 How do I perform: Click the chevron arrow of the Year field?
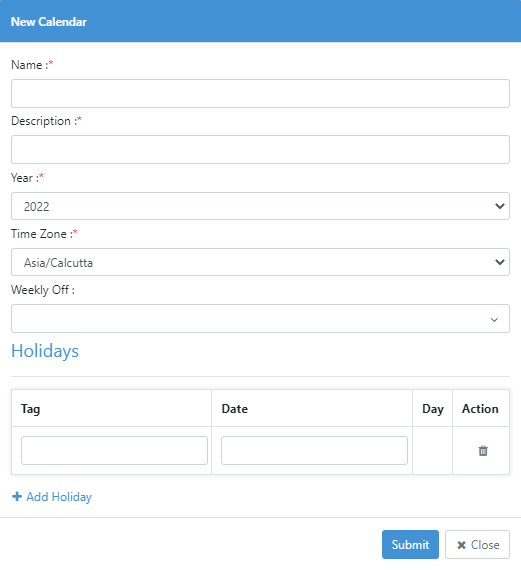tap(500, 206)
